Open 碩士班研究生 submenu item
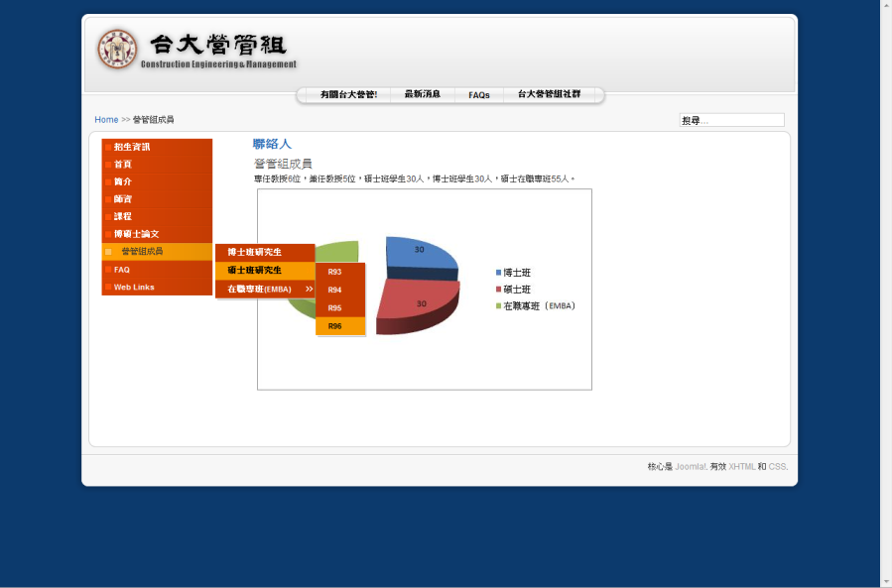 pos(255,270)
